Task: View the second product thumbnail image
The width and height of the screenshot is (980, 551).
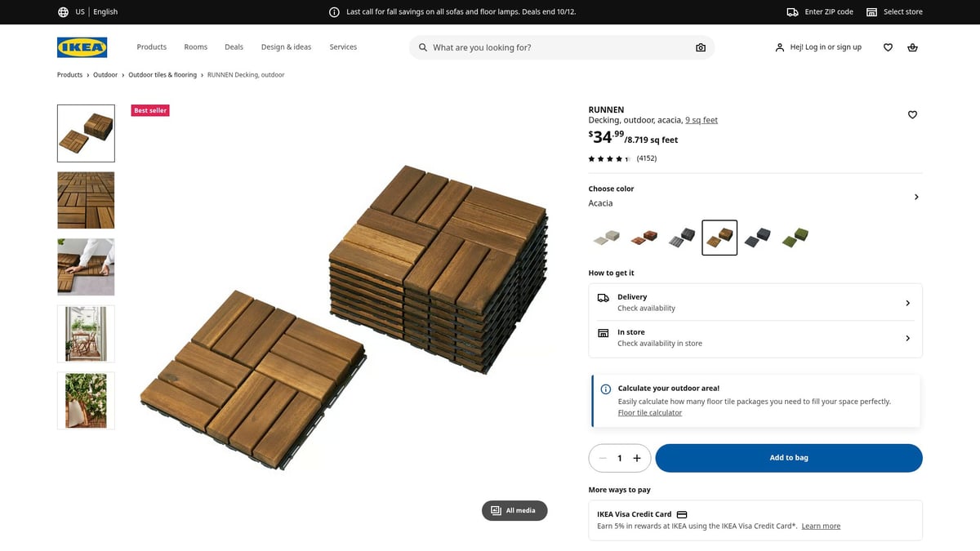Action: click(86, 200)
